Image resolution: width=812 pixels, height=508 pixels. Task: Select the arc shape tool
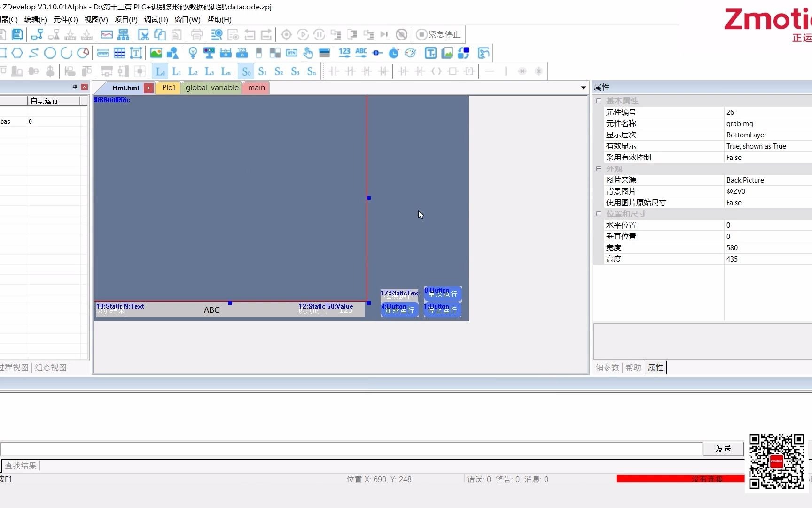[66, 53]
